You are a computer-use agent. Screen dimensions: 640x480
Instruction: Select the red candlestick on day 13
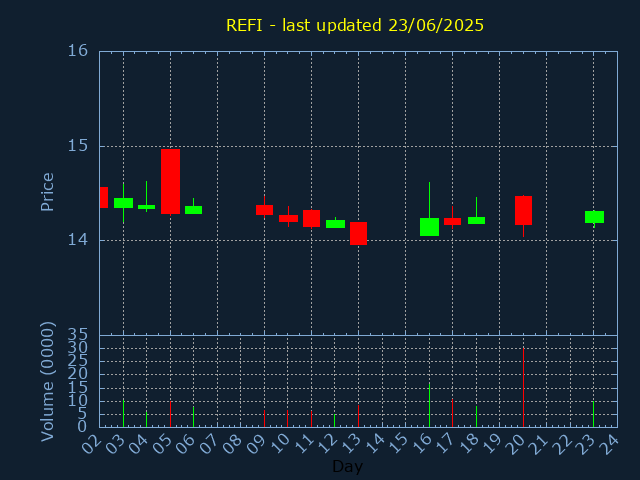pos(358,233)
